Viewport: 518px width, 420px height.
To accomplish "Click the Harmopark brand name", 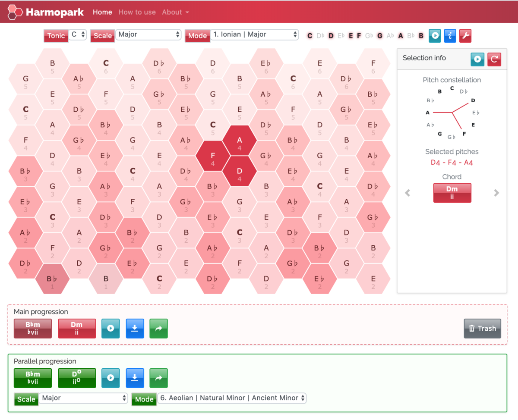I will tap(54, 12).
